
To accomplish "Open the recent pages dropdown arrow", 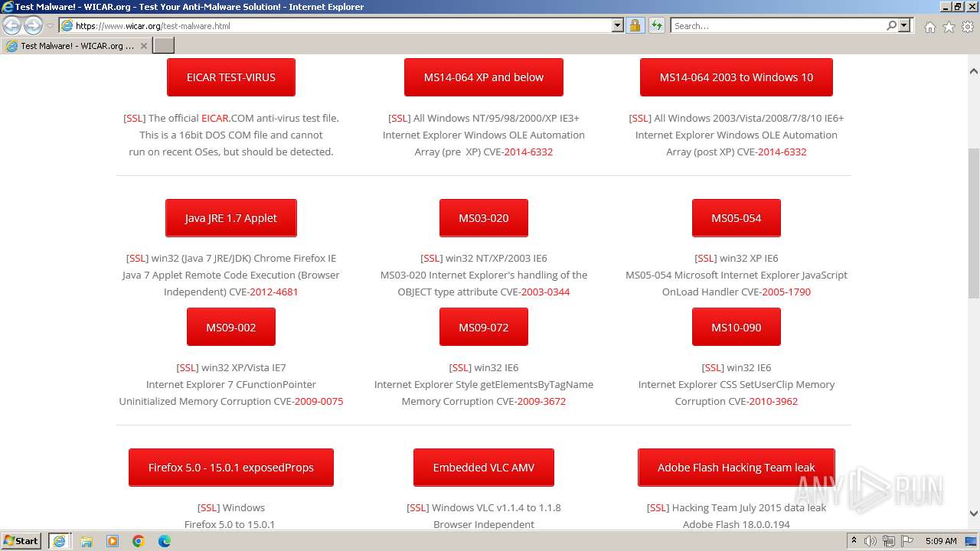I will click(x=50, y=26).
